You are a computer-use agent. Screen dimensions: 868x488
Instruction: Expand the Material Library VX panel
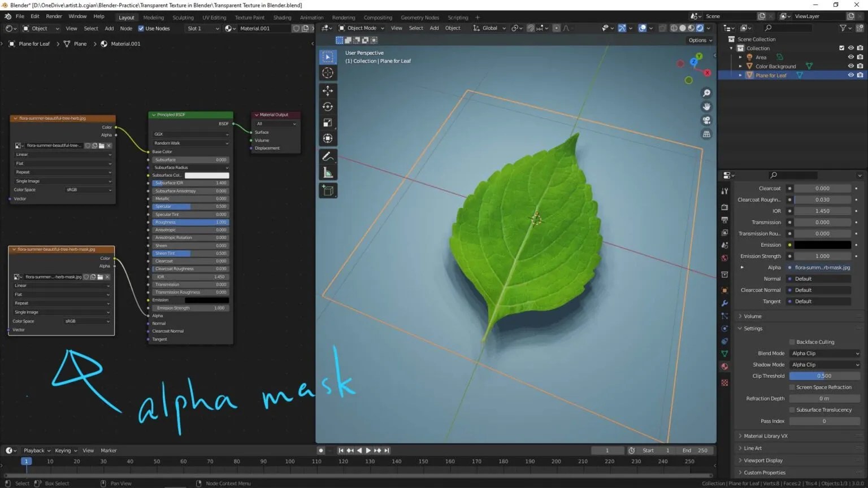765,436
